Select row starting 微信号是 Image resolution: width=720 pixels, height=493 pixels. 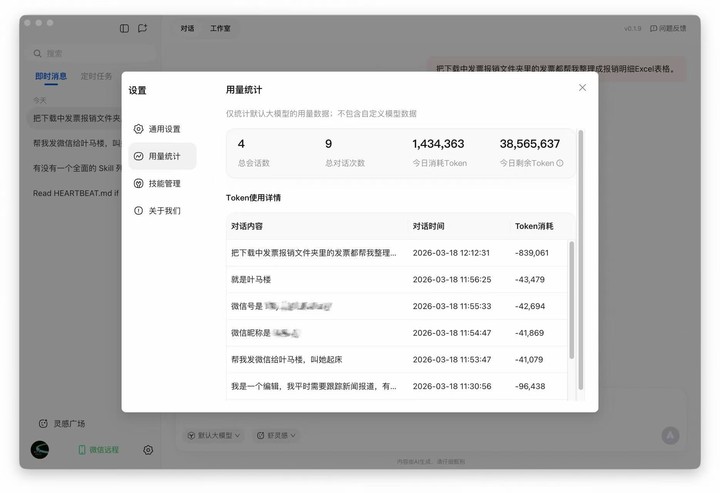pos(397,306)
